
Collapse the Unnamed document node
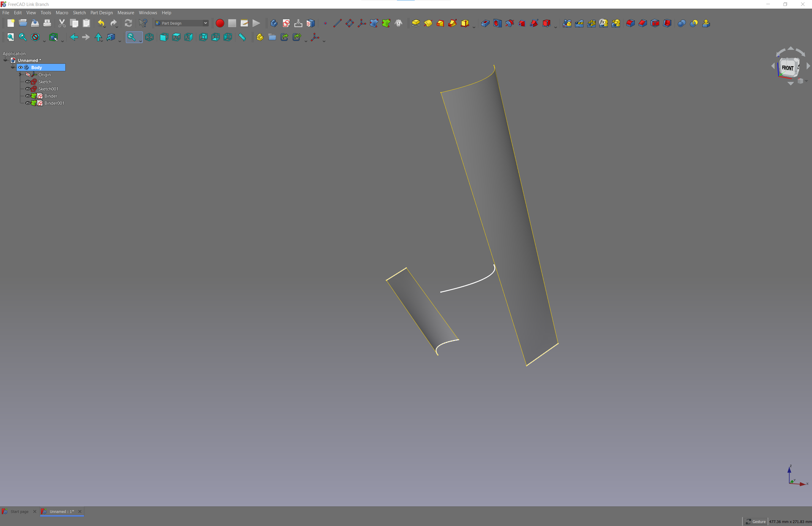(x=5, y=60)
